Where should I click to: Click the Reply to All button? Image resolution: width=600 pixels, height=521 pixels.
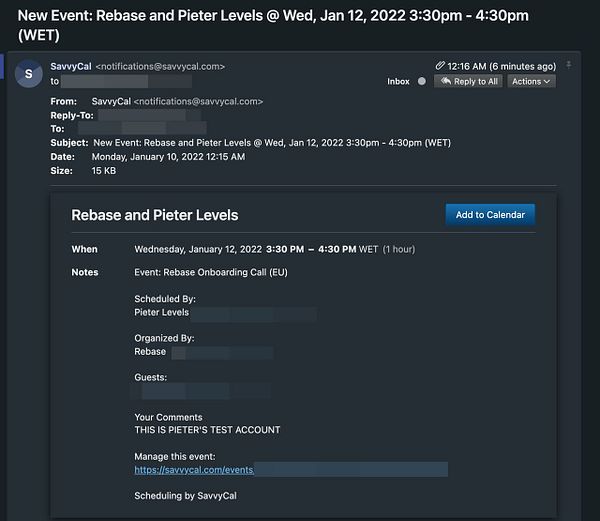click(468, 81)
